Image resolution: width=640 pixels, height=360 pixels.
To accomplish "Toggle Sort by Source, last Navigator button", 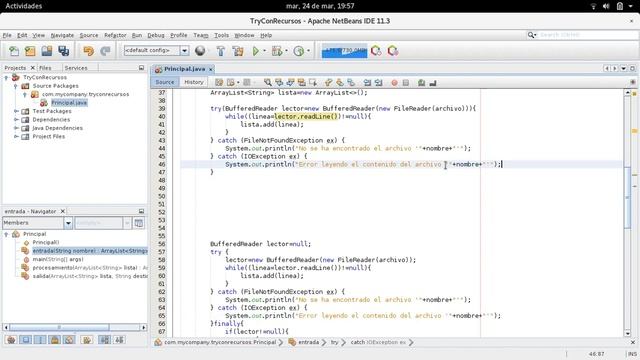I will (119, 340).
